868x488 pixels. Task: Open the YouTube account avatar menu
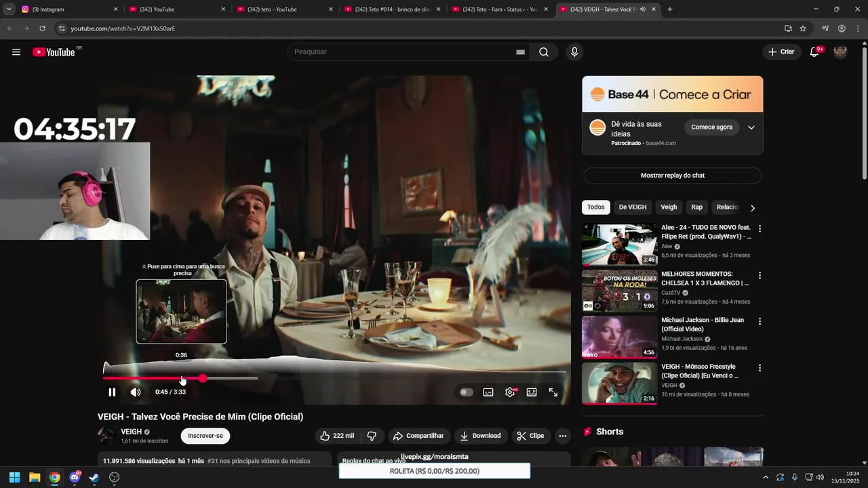tap(840, 52)
